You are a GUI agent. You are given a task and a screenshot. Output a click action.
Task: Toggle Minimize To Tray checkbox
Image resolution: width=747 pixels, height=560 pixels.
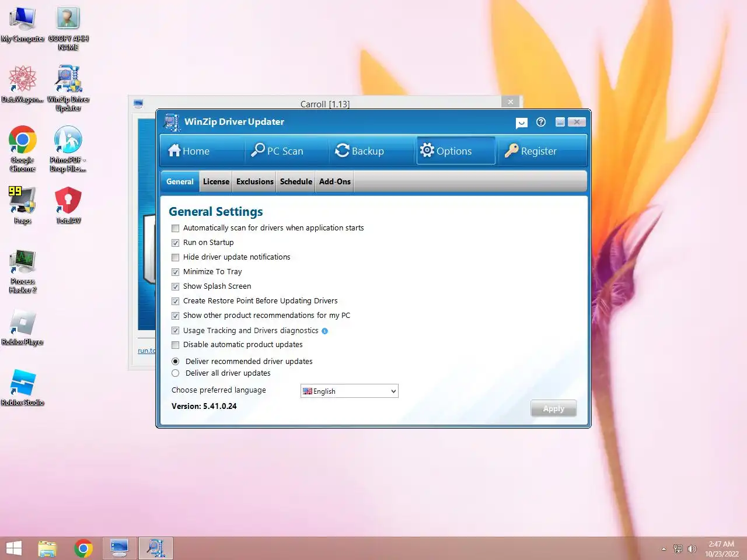(175, 272)
